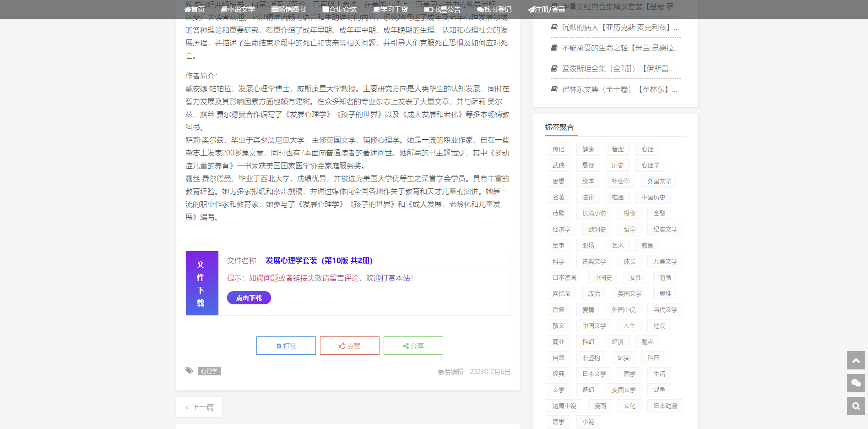
Task: Select the 当代文学 tag
Action: pyautogui.click(x=665, y=310)
